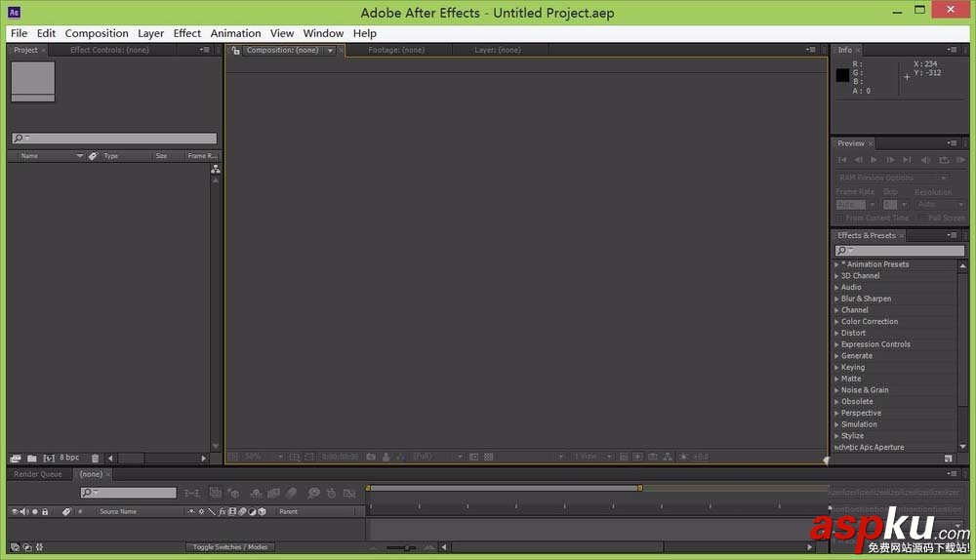Click the black color swatch in Info panel

tap(842, 75)
